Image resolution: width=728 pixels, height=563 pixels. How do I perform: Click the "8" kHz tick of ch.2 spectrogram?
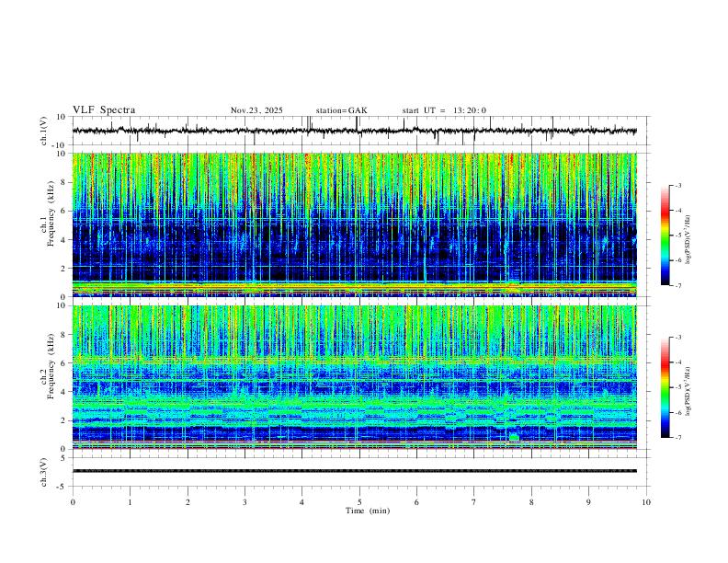63,335
